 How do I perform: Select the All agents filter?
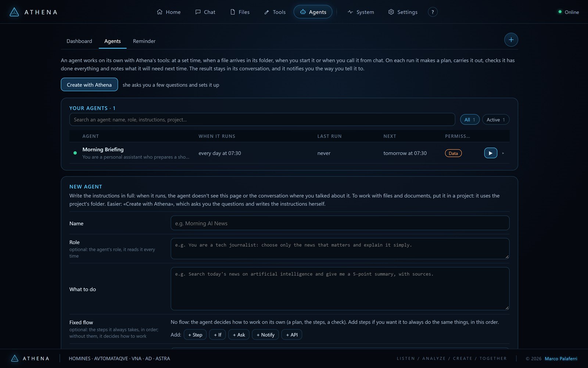click(470, 120)
